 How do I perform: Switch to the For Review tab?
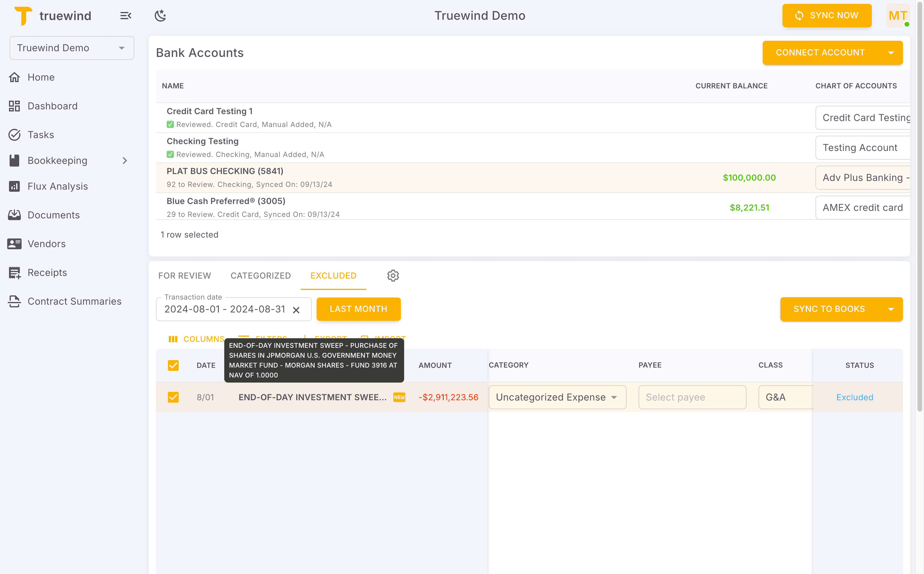click(185, 276)
